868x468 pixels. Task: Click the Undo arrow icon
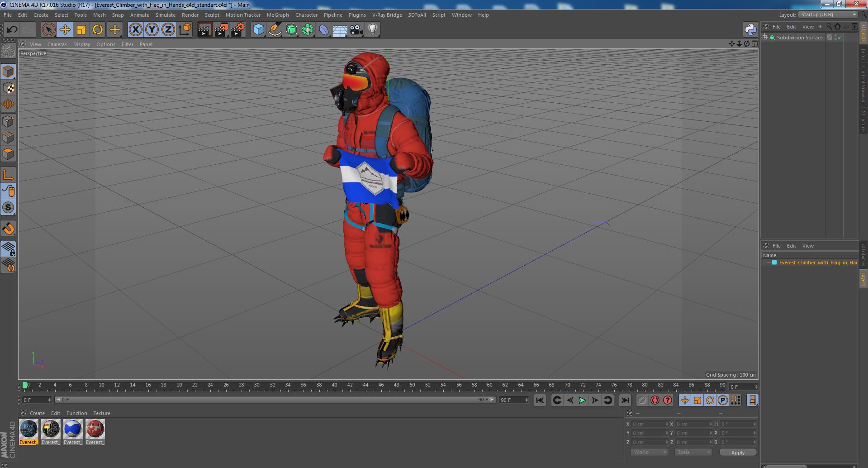(x=12, y=30)
